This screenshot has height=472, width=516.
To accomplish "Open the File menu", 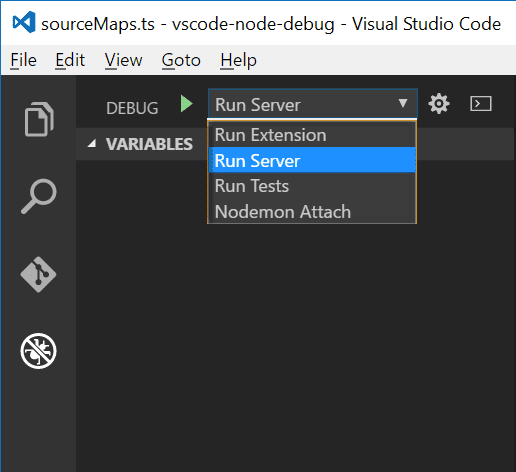I will [23, 60].
